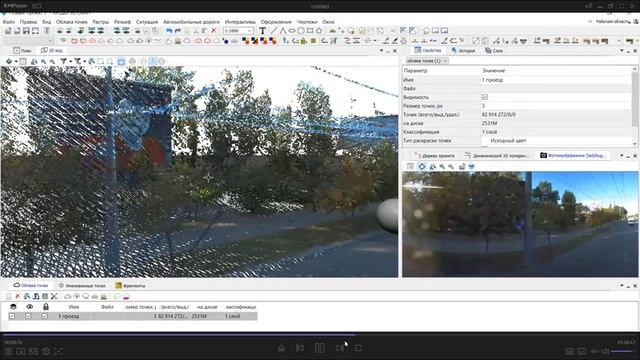Open the Дерево проекта tab
This screenshot has height=360, width=640.
click(x=434, y=156)
